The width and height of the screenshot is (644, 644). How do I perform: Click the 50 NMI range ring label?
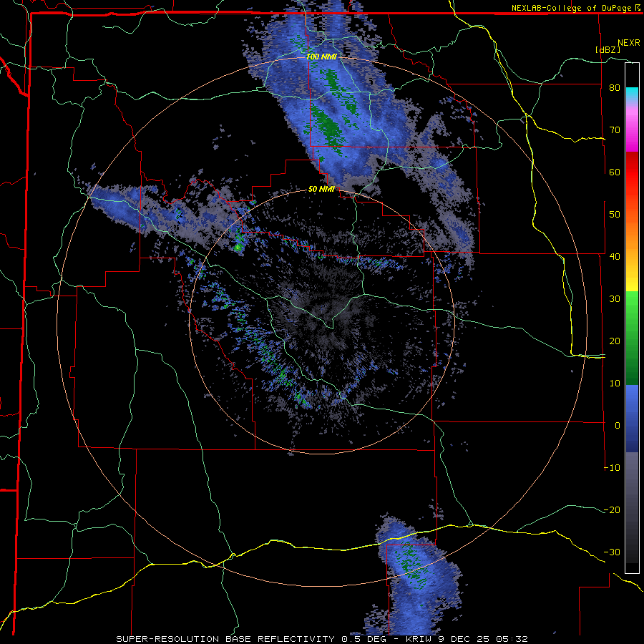(321, 189)
